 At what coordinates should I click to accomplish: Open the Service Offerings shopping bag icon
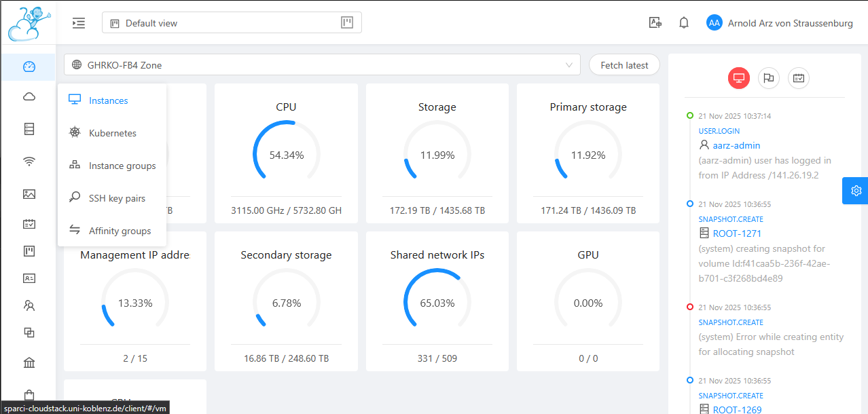point(29,394)
